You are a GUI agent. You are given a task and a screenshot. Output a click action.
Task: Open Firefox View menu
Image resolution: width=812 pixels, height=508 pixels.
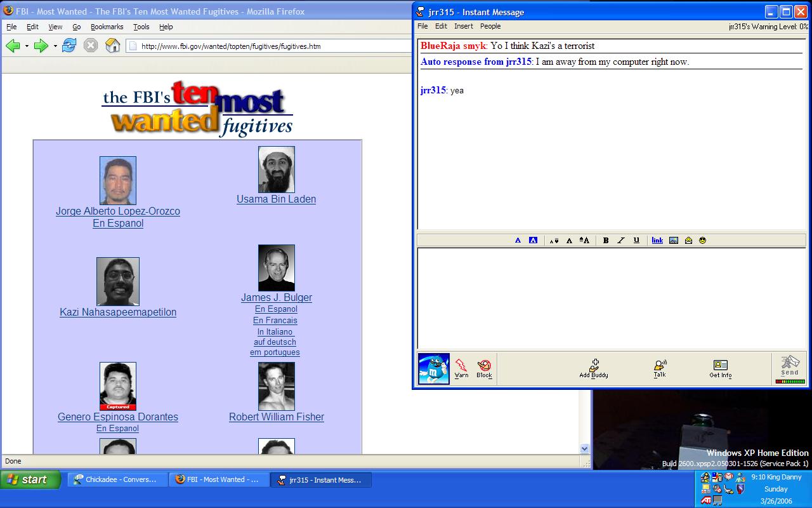pyautogui.click(x=56, y=27)
